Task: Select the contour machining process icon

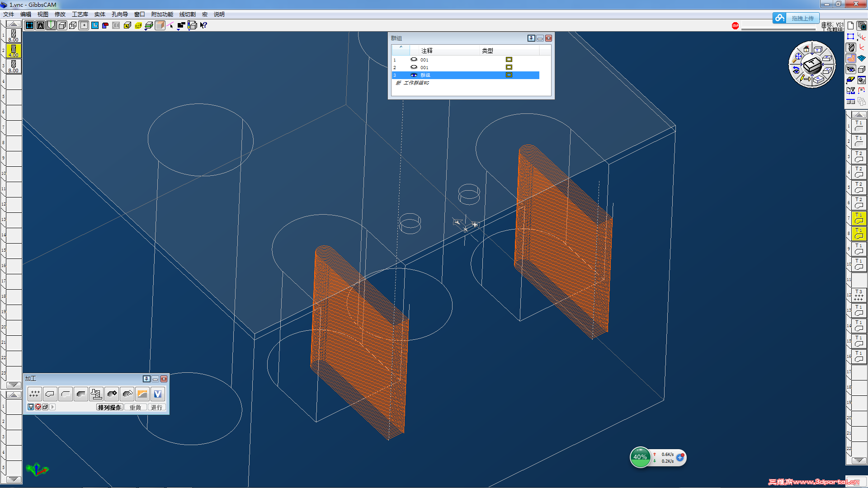Action: pyautogui.click(x=50, y=394)
